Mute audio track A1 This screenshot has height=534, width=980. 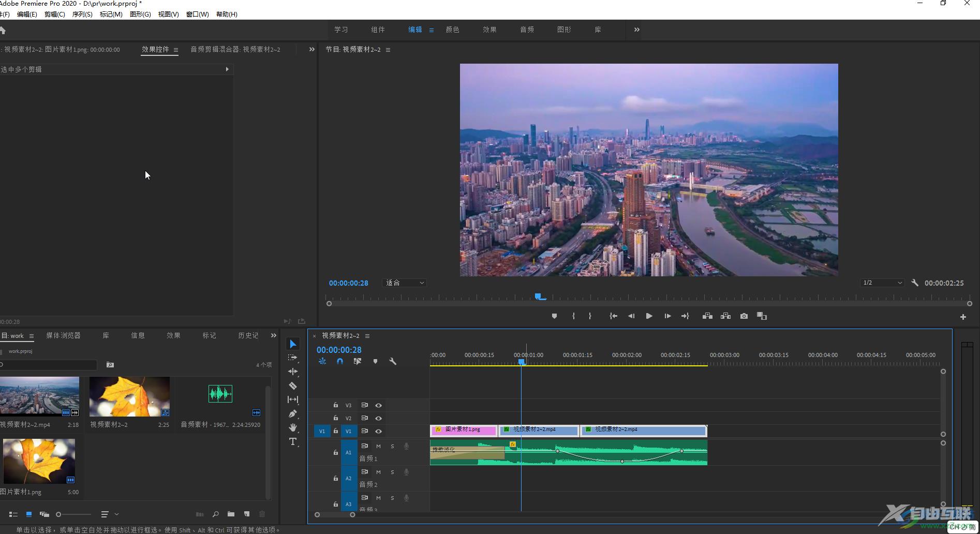[x=378, y=446]
